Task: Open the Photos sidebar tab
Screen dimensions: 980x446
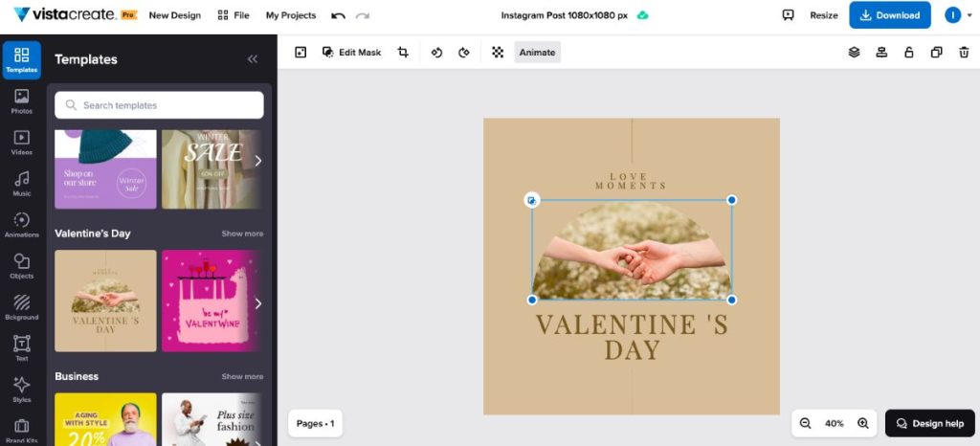Action: coord(22,101)
